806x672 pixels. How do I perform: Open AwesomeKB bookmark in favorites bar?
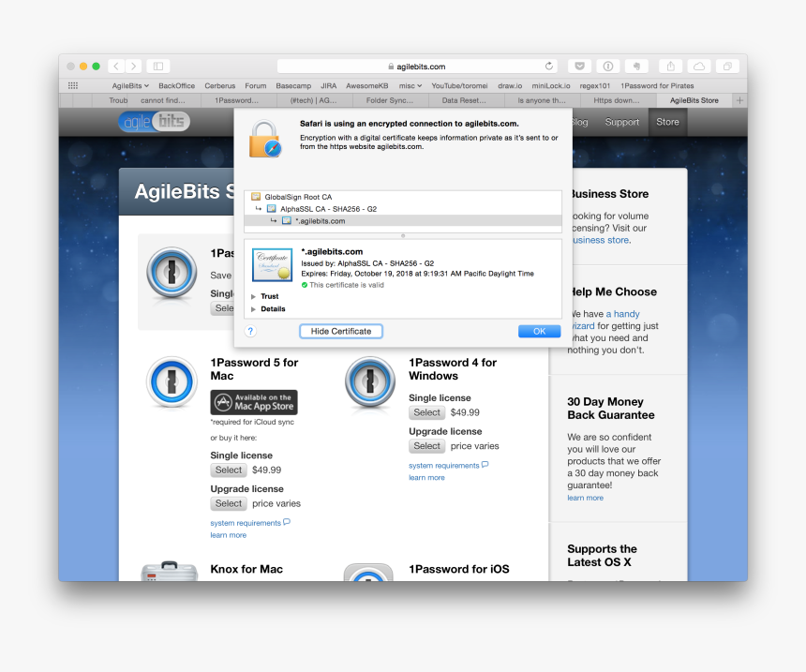point(367,86)
